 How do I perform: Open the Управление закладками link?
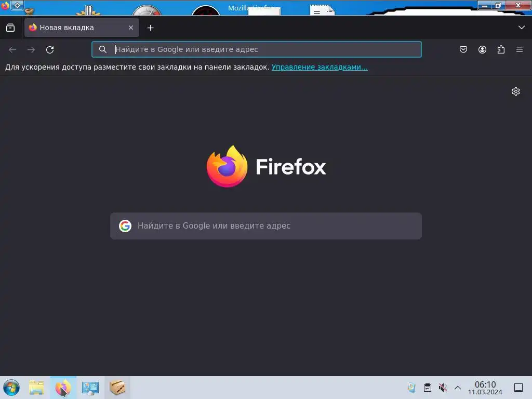[x=320, y=67]
